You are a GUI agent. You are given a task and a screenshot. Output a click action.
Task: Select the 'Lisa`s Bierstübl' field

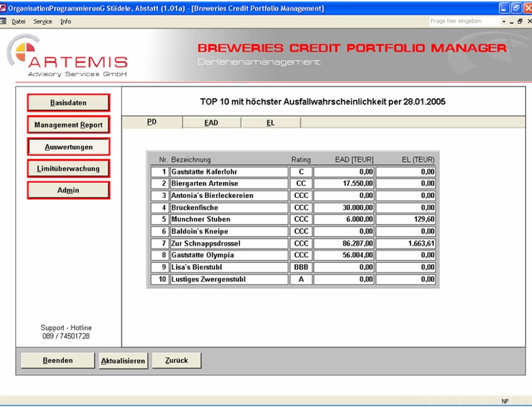[x=229, y=267]
